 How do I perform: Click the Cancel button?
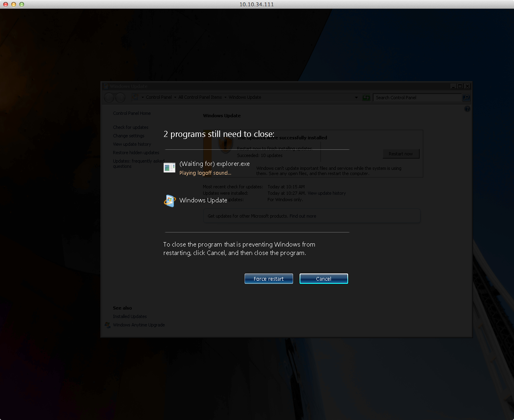point(324,279)
